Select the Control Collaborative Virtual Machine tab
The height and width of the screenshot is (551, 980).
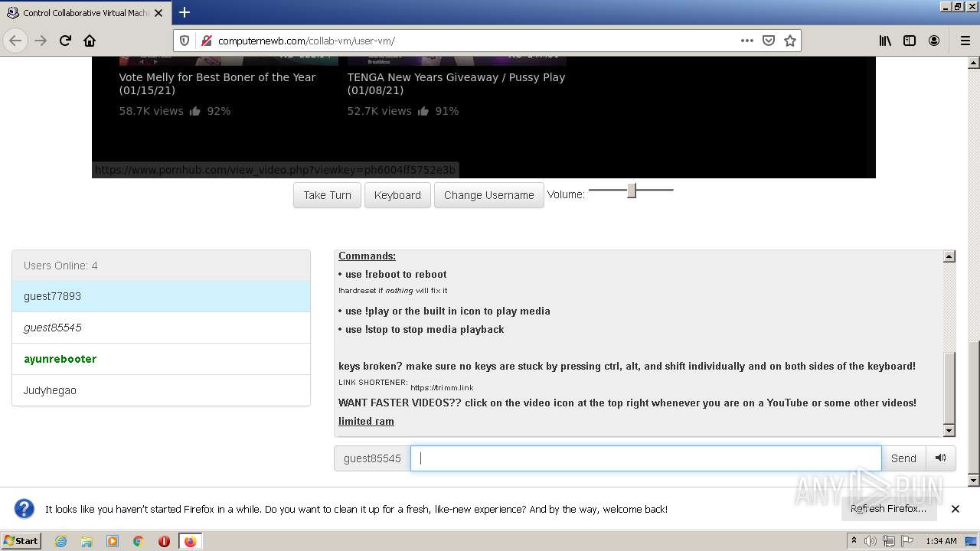[85, 12]
